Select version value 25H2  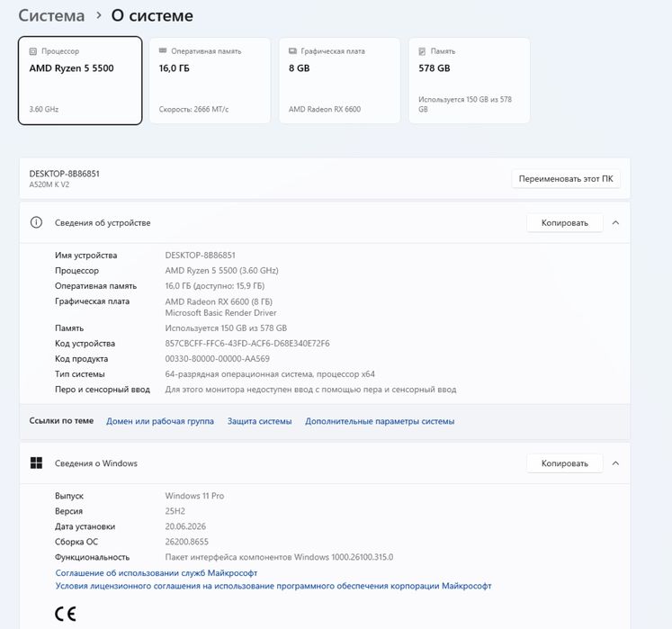coord(175,511)
